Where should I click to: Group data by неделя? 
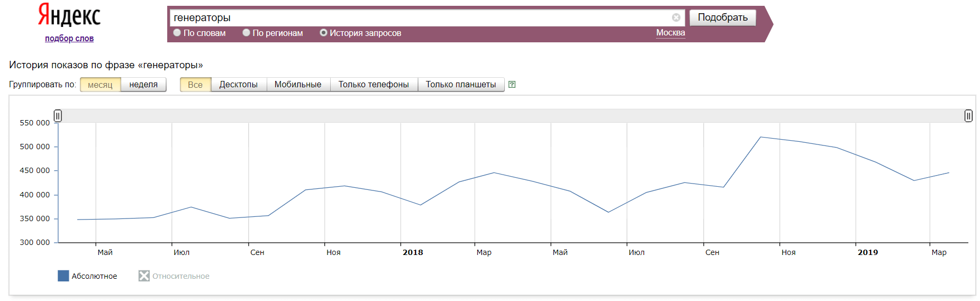point(143,85)
